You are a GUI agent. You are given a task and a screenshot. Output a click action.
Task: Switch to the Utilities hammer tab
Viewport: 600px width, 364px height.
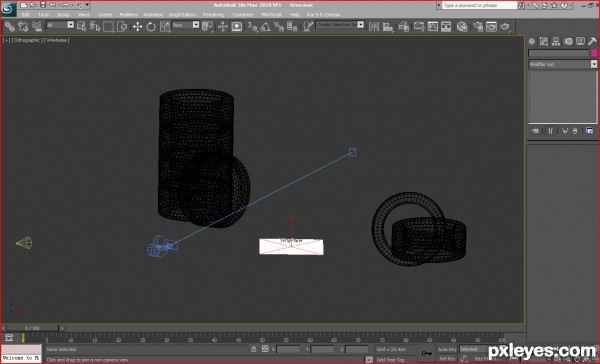pos(592,41)
